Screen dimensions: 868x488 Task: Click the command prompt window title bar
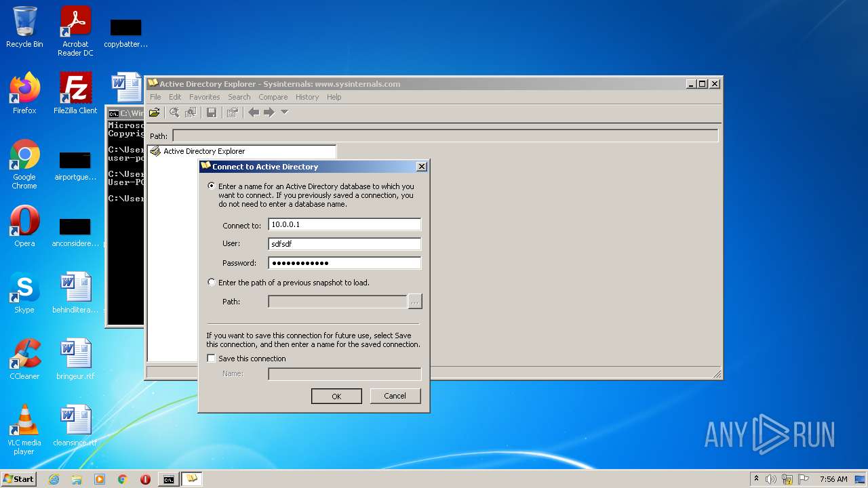126,113
